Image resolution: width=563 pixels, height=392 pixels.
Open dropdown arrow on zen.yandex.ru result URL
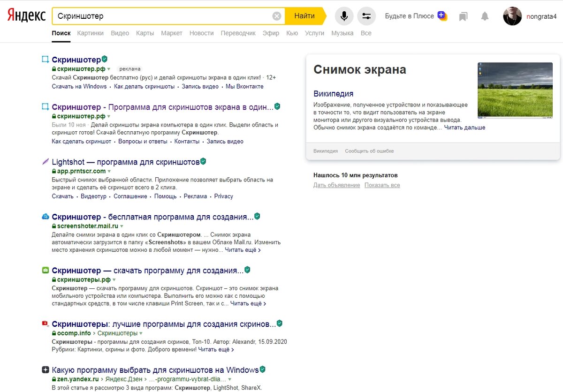[x=230, y=379]
